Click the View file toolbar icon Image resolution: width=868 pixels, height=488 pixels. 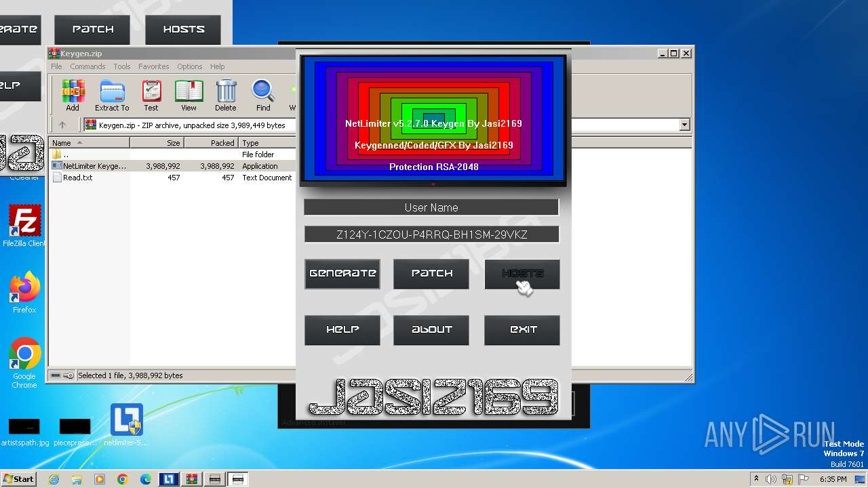(x=189, y=95)
